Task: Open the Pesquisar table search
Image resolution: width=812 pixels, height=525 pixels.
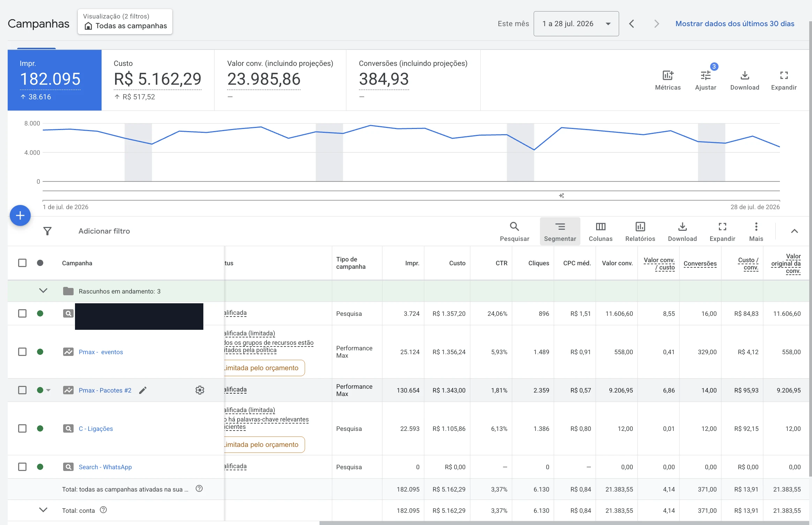Action: coord(514,231)
